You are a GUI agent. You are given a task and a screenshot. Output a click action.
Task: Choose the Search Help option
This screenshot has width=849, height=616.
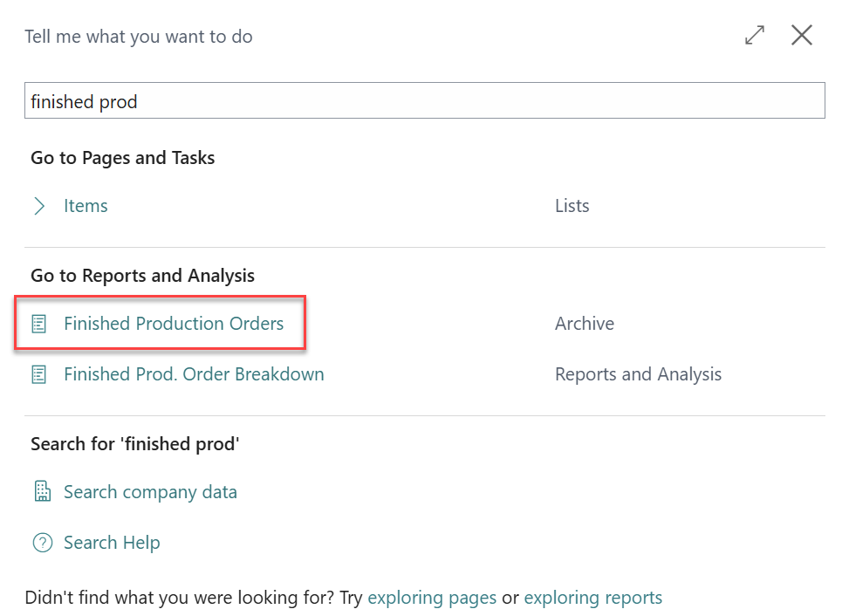tap(112, 543)
